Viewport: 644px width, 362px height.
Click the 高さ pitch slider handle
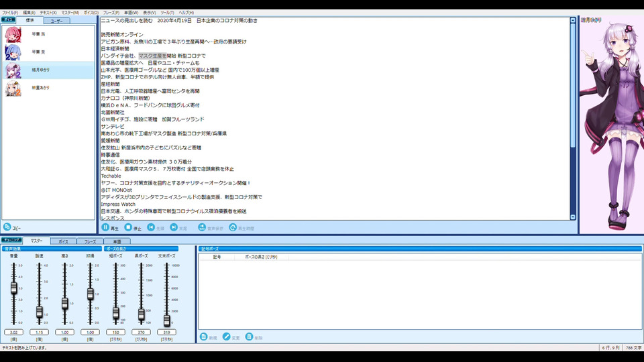[x=65, y=303]
